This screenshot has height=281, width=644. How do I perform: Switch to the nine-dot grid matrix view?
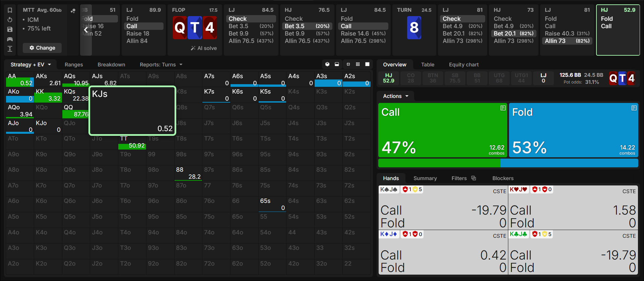click(358, 64)
